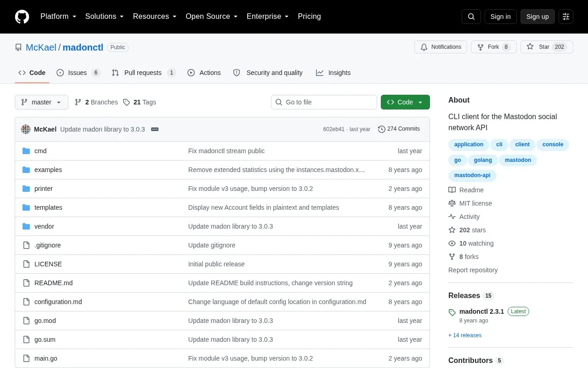Expand the Resources menu

[x=155, y=17]
